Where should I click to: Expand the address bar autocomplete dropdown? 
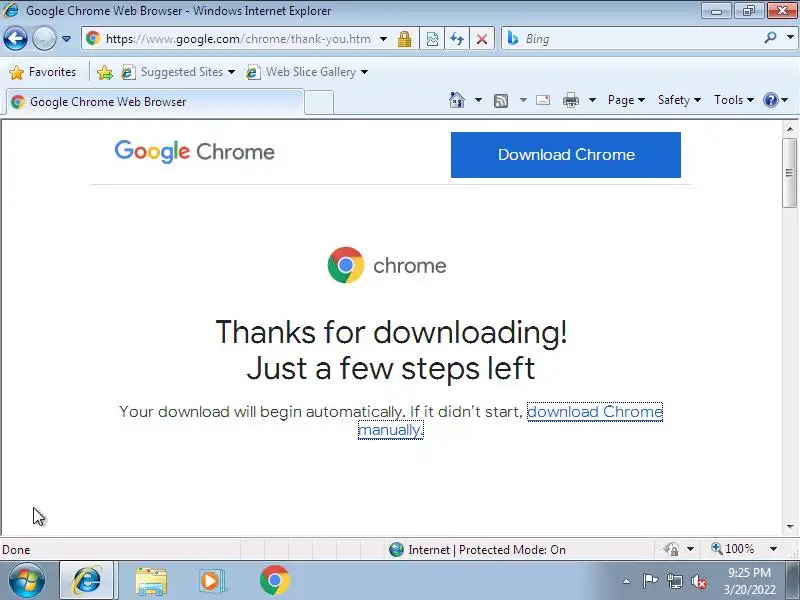[x=383, y=39]
